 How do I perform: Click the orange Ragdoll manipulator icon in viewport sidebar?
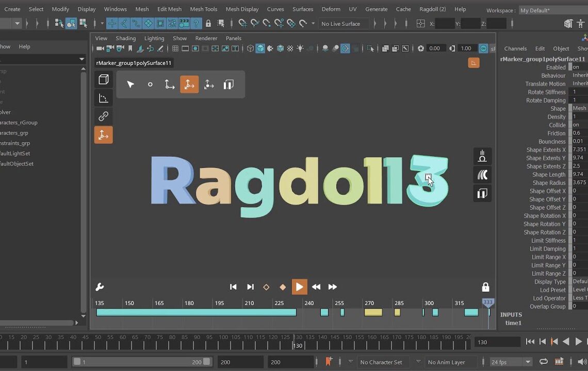(103, 134)
